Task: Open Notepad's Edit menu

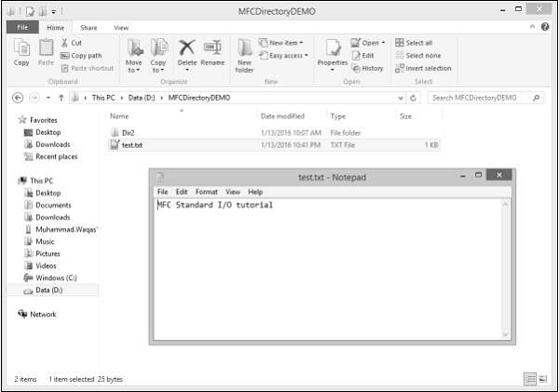Action: pos(182,192)
